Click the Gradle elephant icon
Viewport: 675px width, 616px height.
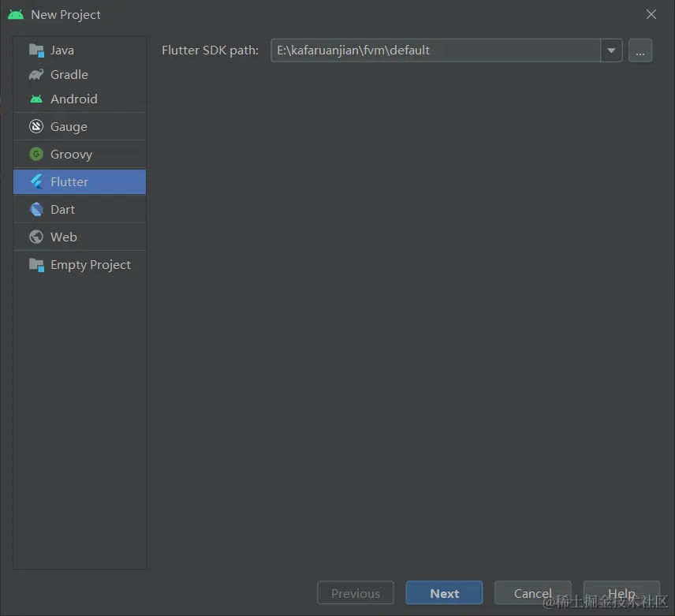coord(36,74)
